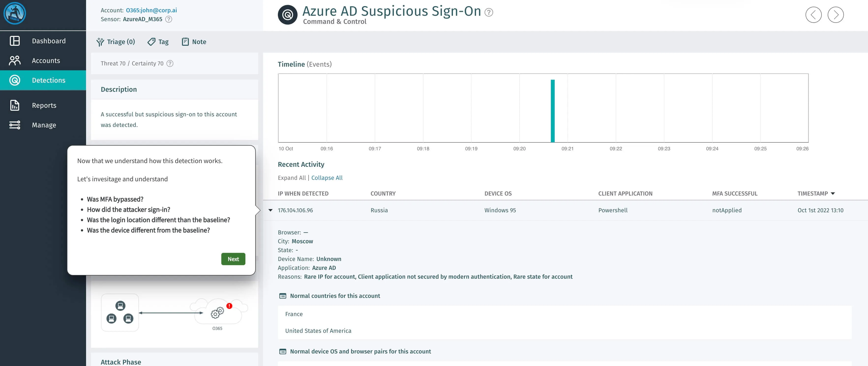The width and height of the screenshot is (868, 366).
Task: Add a Note using the toolbar
Action: tap(194, 42)
